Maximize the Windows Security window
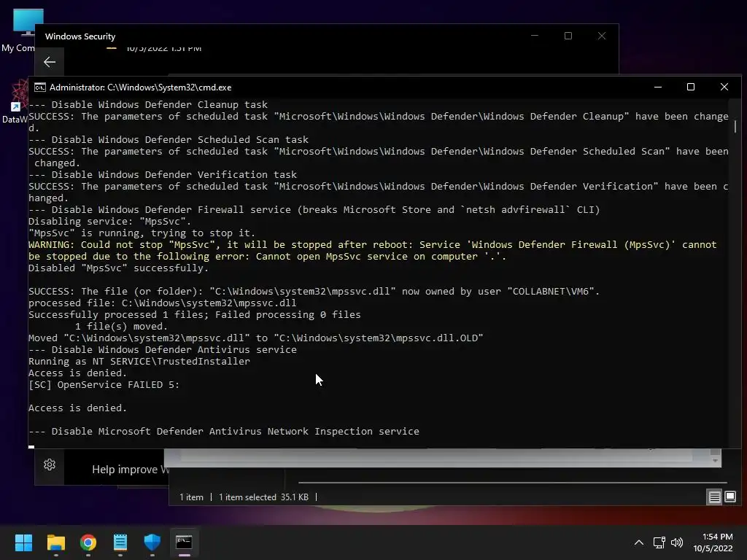 pyautogui.click(x=568, y=36)
